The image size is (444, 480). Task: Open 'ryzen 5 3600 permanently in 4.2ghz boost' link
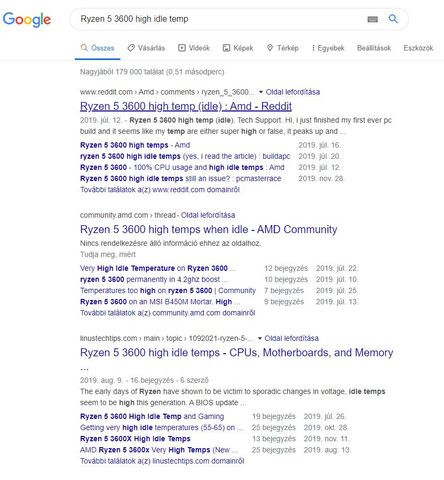pos(154,279)
